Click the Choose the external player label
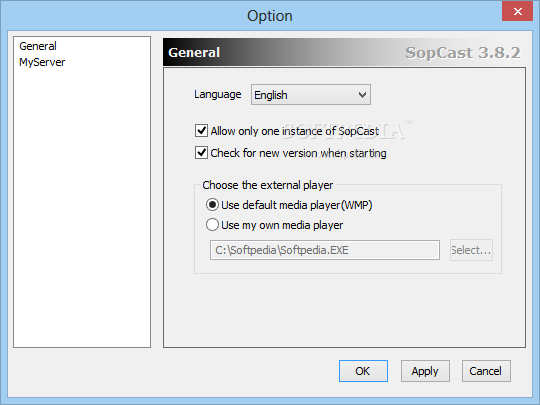Screen dimensions: 540x405 pyautogui.click(x=268, y=185)
